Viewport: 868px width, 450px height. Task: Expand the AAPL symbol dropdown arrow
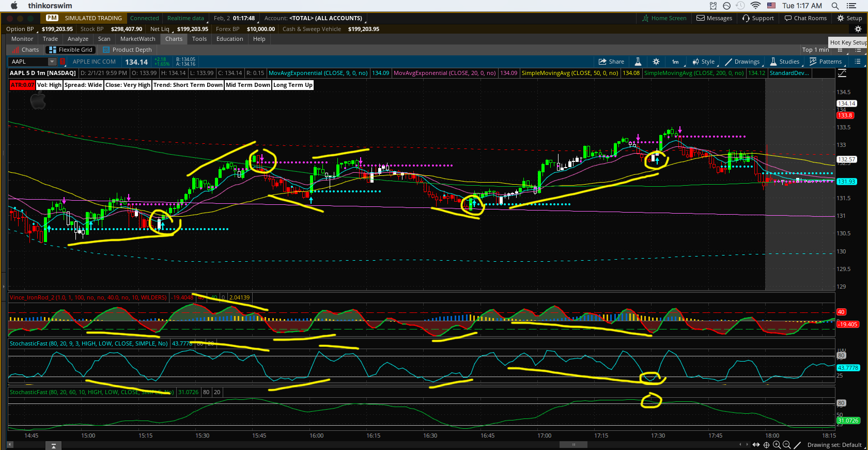click(x=52, y=62)
